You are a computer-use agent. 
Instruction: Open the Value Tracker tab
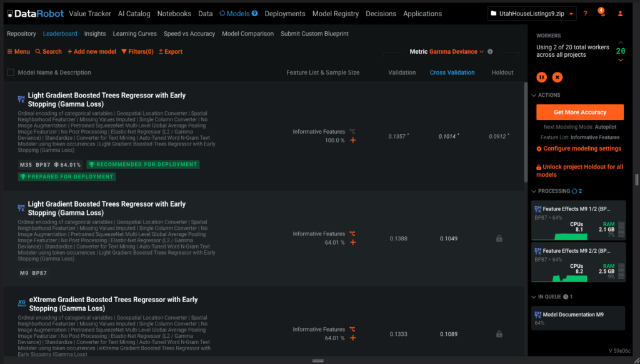click(x=90, y=14)
